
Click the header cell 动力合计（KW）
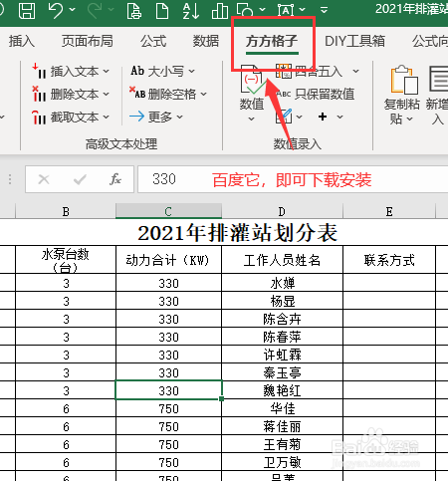tap(168, 260)
